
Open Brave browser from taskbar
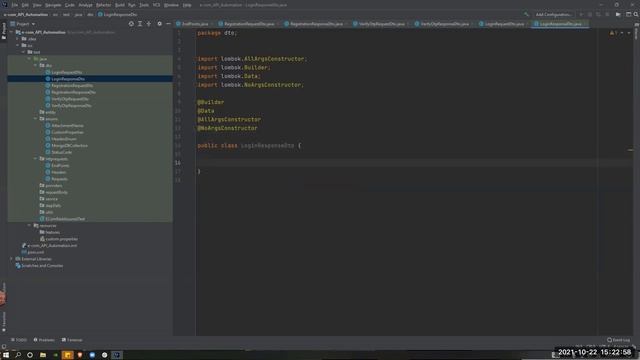point(80,355)
